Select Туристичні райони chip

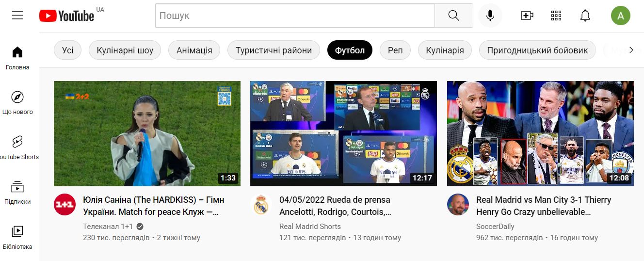(274, 50)
